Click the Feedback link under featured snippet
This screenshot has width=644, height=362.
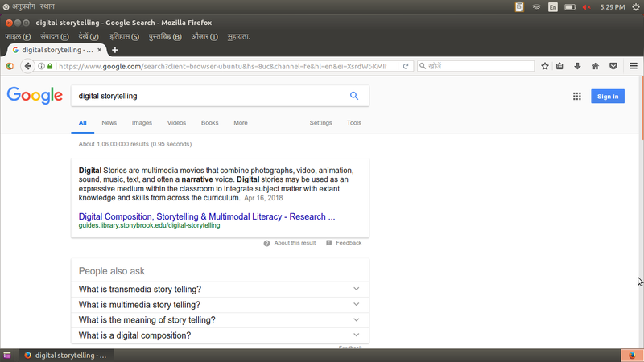349,243
